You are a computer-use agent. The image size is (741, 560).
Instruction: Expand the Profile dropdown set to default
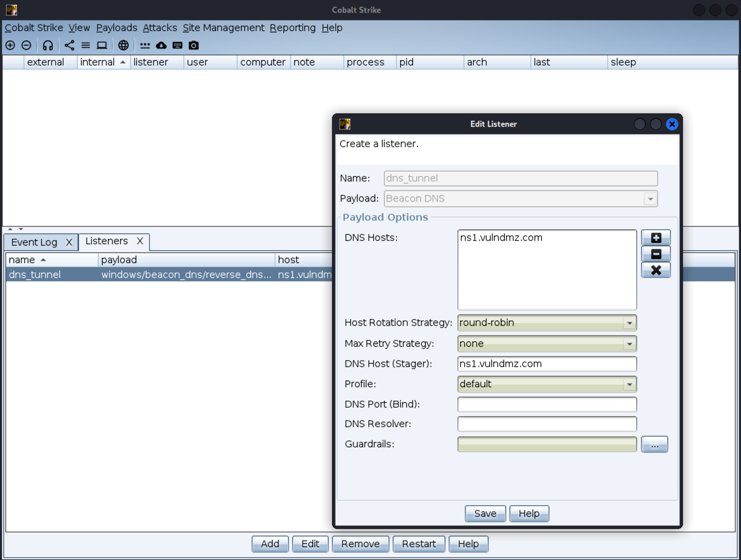629,384
